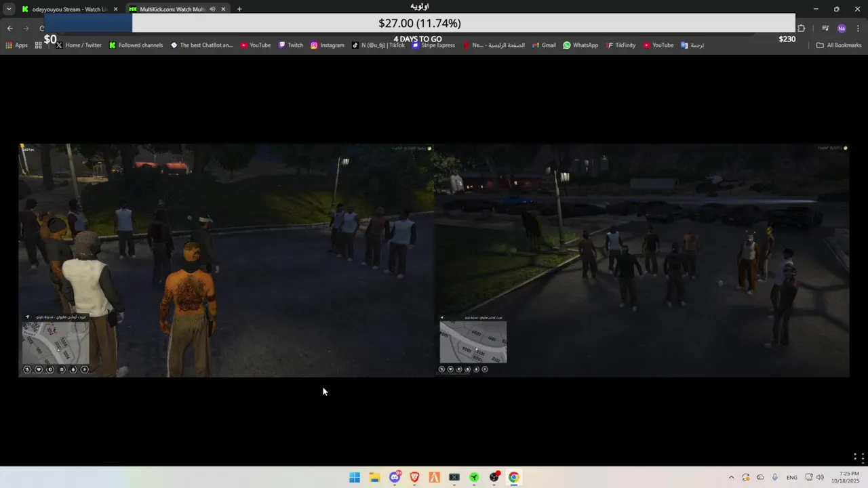
Task: Open Followed channels bookmark
Action: click(x=136, y=45)
